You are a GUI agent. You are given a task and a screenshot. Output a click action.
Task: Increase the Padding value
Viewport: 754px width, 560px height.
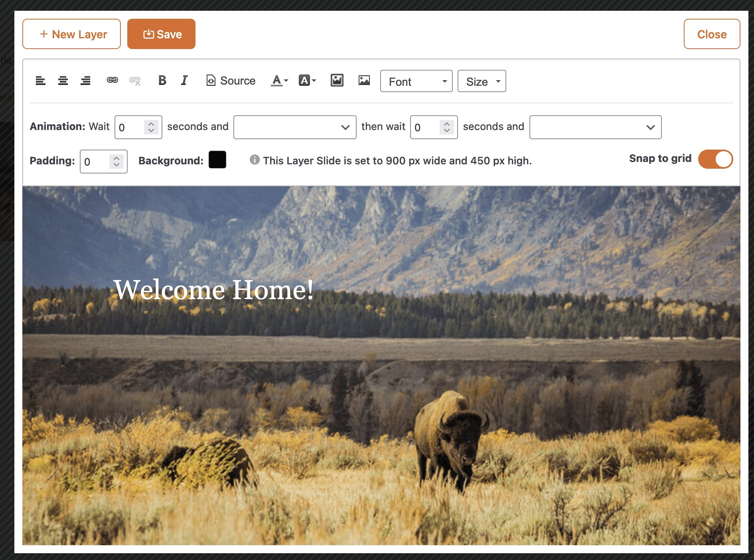pyautogui.click(x=116, y=157)
